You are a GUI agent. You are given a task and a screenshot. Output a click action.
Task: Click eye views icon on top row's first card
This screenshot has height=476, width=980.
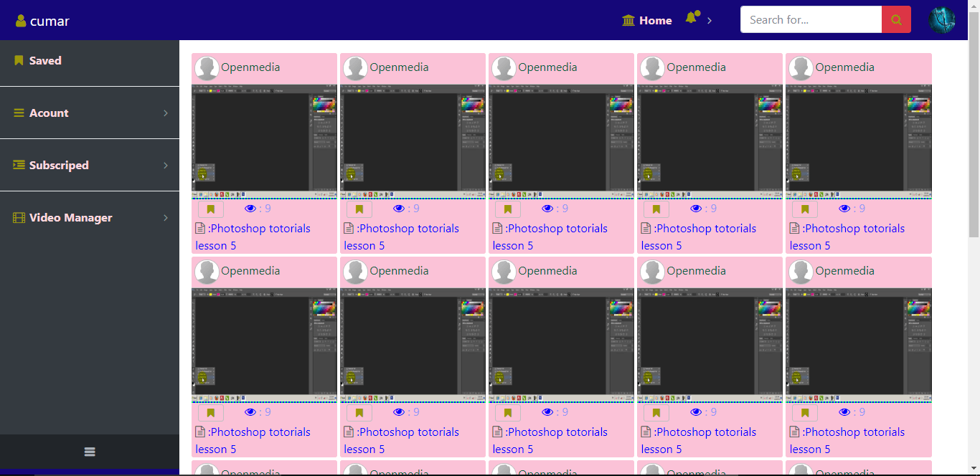click(x=250, y=209)
